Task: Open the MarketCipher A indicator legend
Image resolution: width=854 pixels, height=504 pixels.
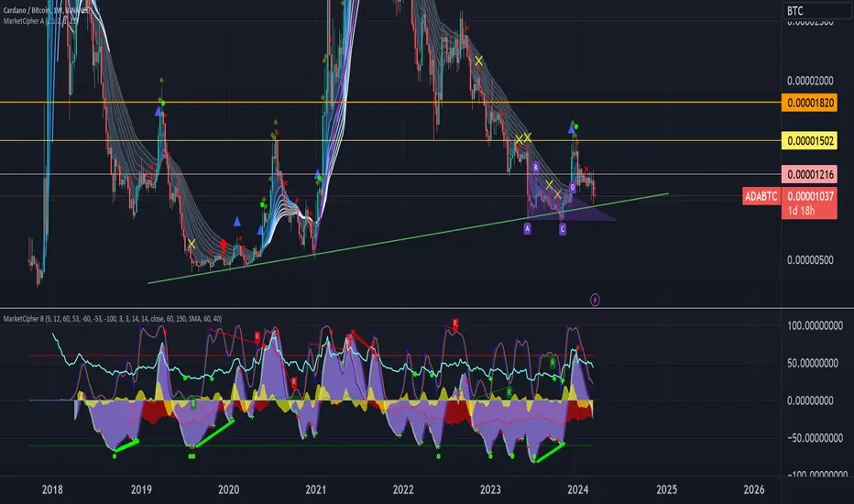Action: [41, 21]
